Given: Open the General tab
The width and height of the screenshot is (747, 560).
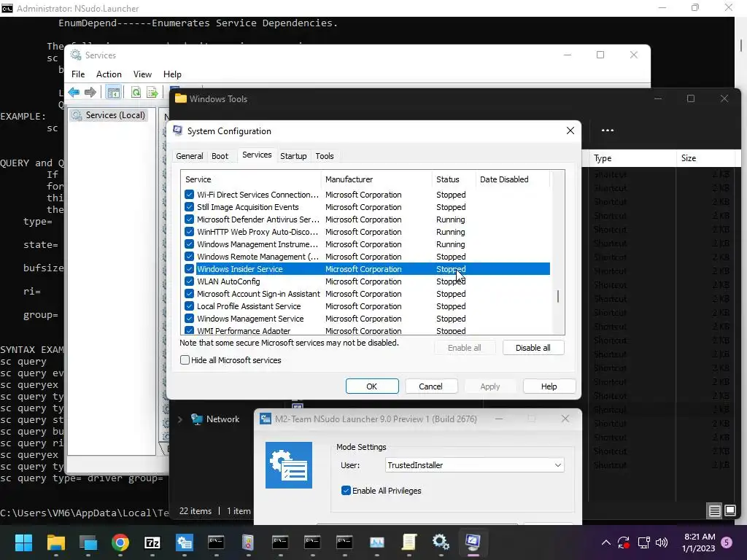Looking at the screenshot, I should 189,156.
